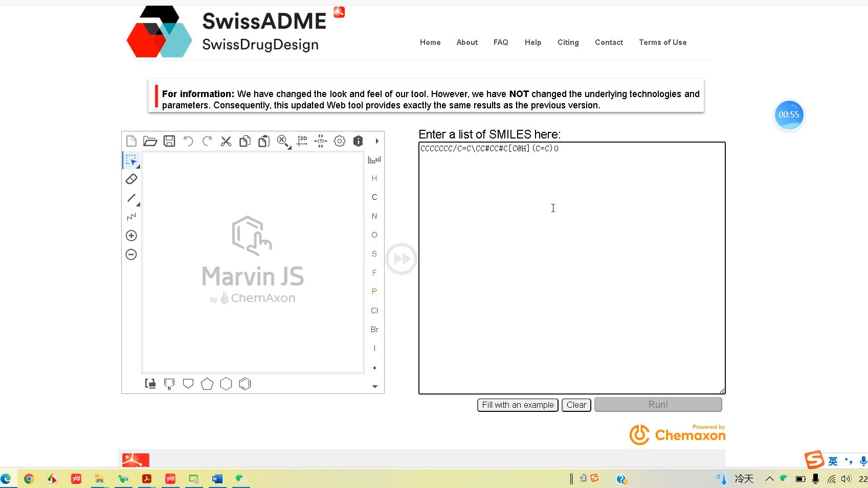Activate the Cut tool in the sketcher toolbar
This screenshot has width=868, height=488.
[x=226, y=141]
